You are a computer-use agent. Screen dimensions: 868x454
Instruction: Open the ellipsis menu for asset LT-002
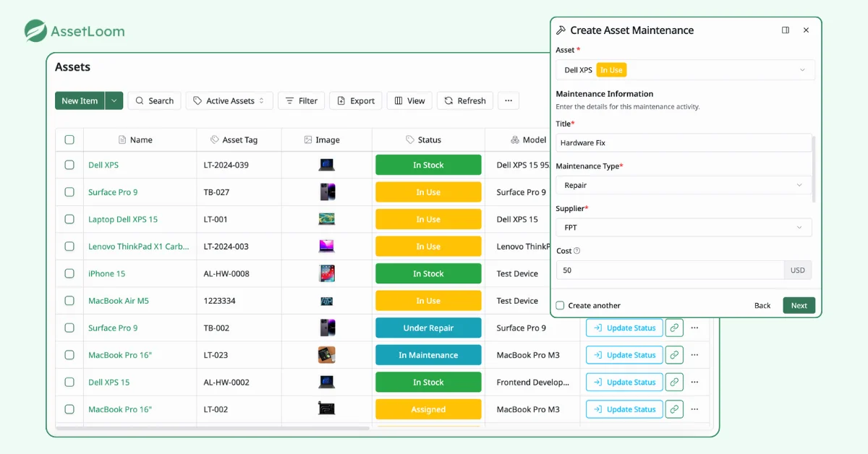pos(695,409)
